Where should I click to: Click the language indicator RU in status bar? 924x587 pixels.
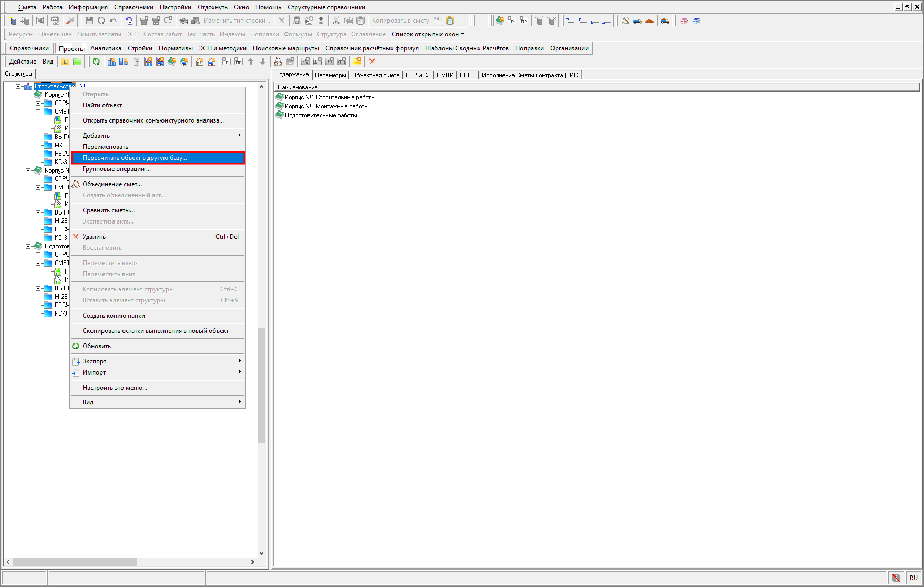[913, 578]
